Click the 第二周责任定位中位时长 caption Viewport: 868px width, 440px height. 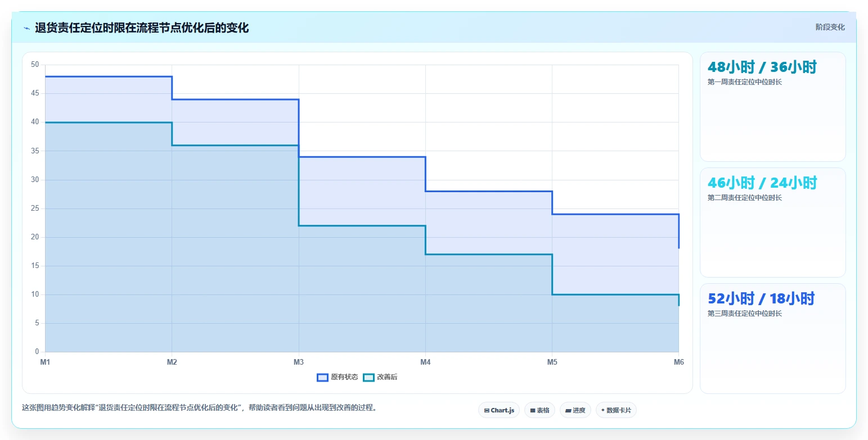tap(744, 198)
